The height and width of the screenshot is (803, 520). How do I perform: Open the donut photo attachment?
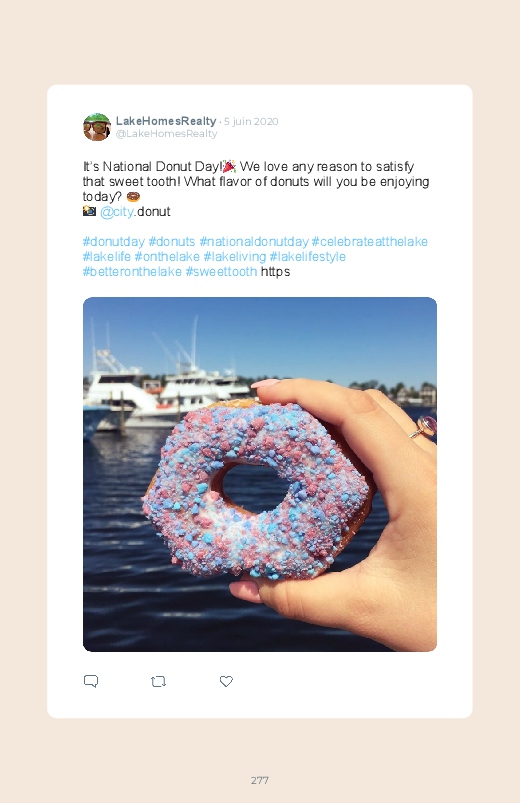(260, 474)
